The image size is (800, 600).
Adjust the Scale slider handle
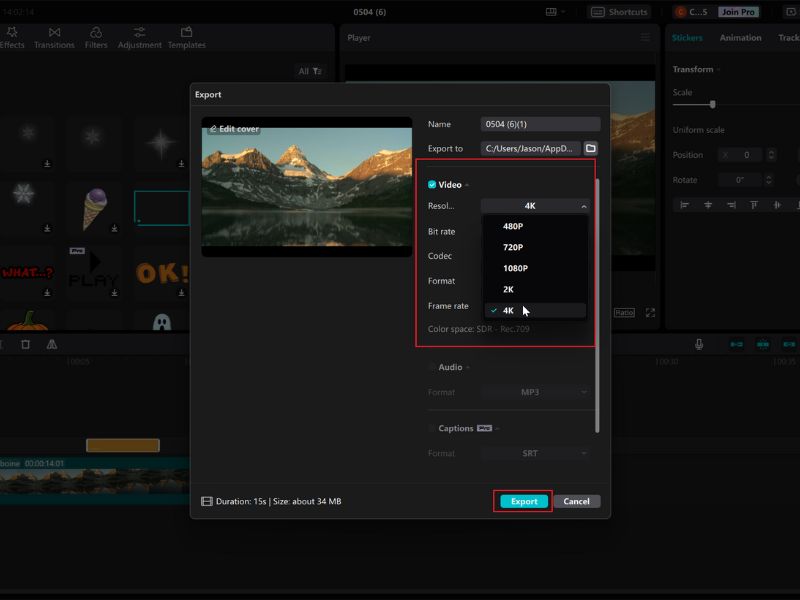click(713, 105)
